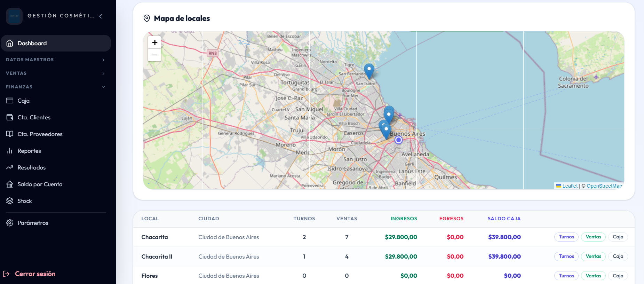Click Chacarita's "$39.800,00" saldo caja value
This screenshot has width=644, height=284.
tap(504, 237)
